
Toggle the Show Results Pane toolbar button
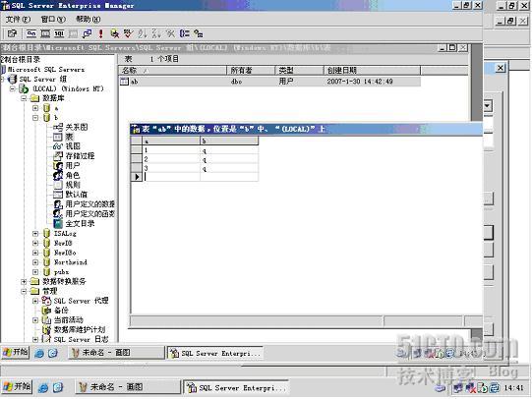73,33
